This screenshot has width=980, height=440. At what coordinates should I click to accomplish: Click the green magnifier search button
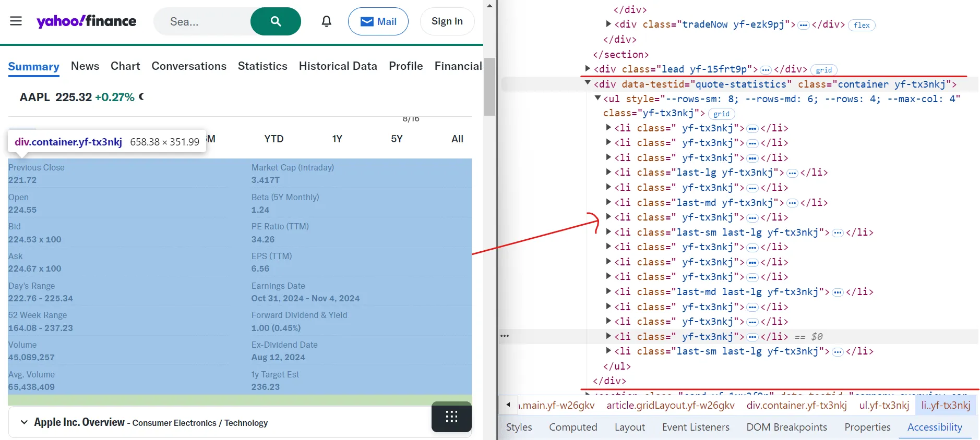(x=276, y=21)
